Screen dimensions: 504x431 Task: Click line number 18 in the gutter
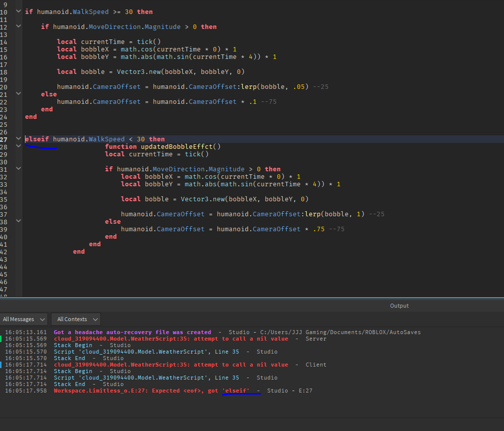click(4, 72)
